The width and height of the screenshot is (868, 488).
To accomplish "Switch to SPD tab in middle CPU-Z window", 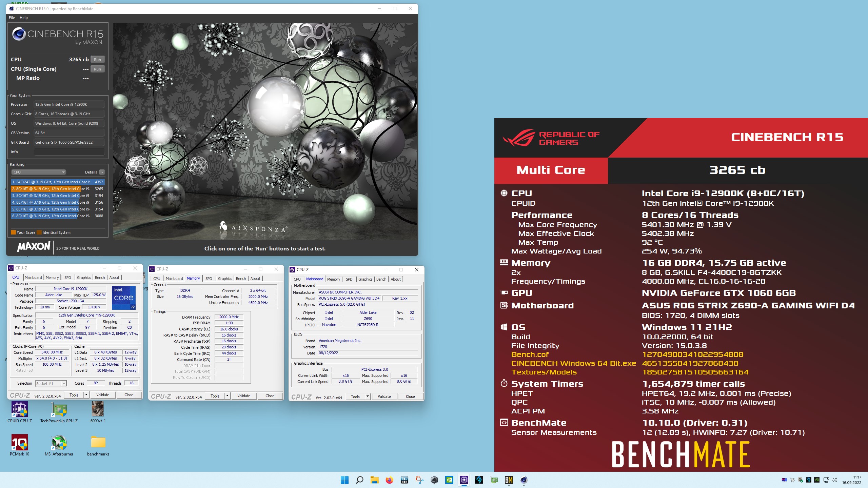I will (209, 279).
